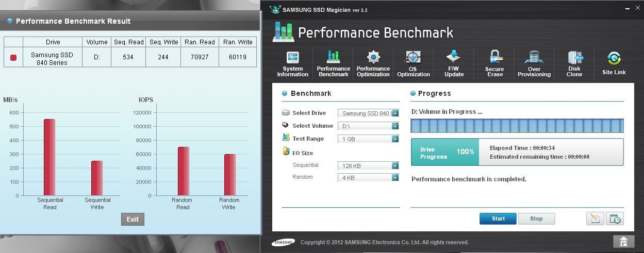The width and height of the screenshot is (644, 253).
Task: Click the Random Write bar in chart
Action: pos(230,175)
